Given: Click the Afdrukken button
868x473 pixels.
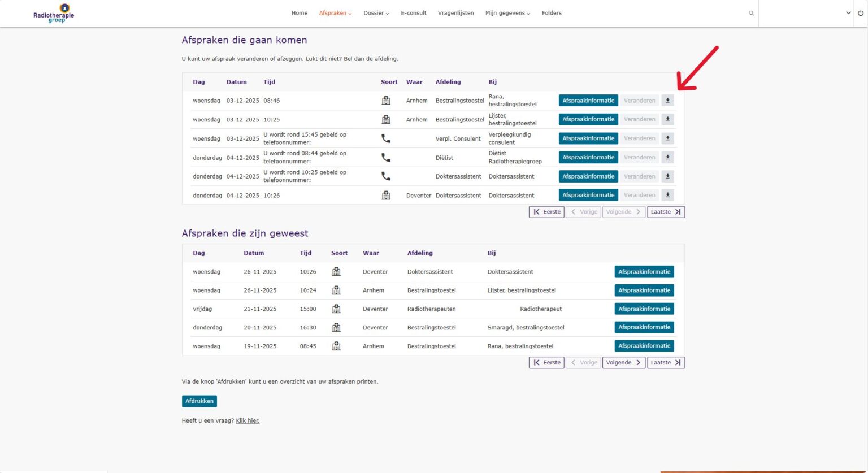Looking at the screenshot, I should coord(199,401).
